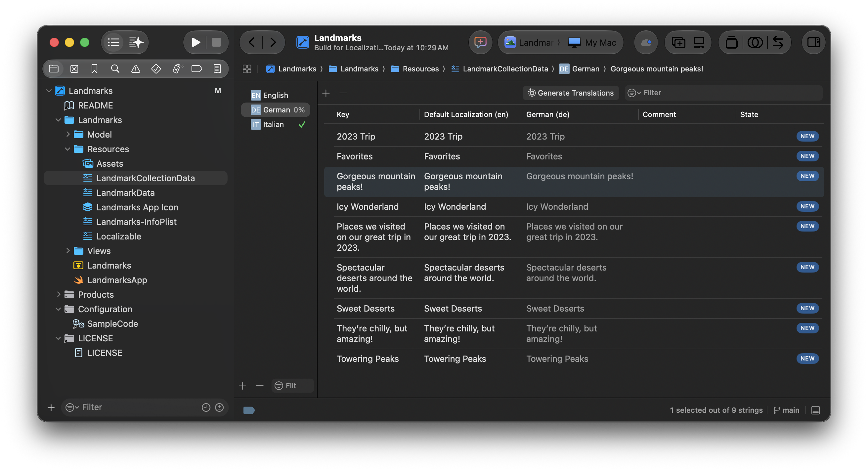Collapse the Resources folder
The width and height of the screenshot is (868, 471).
click(x=68, y=149)
